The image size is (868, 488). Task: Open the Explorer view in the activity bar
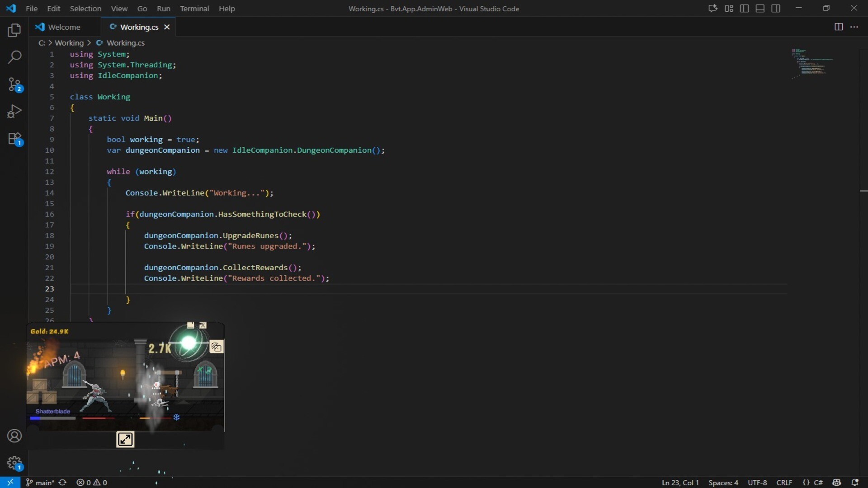pyautogui.click(x=14, y=30)
